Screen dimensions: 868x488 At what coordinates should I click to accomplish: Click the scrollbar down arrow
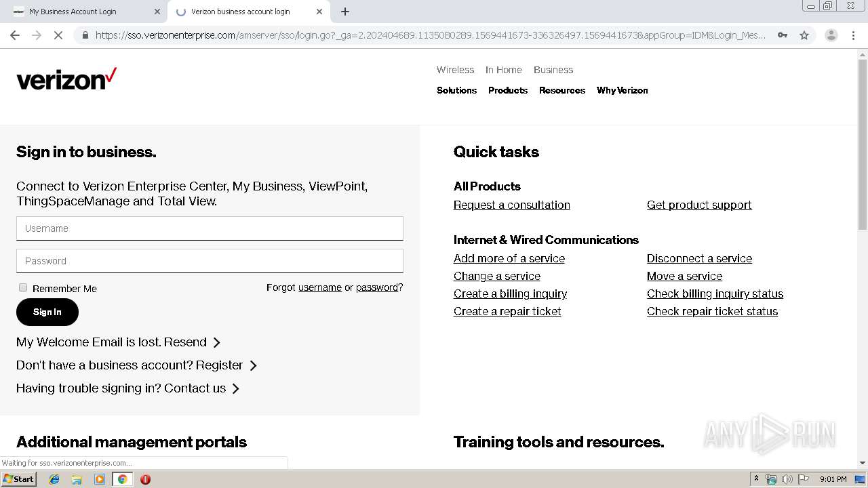[863, 463]
